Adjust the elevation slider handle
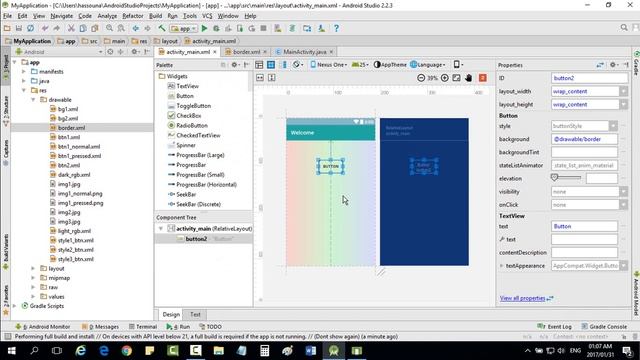This screenshot has width=640, height=360. point(554,178)
